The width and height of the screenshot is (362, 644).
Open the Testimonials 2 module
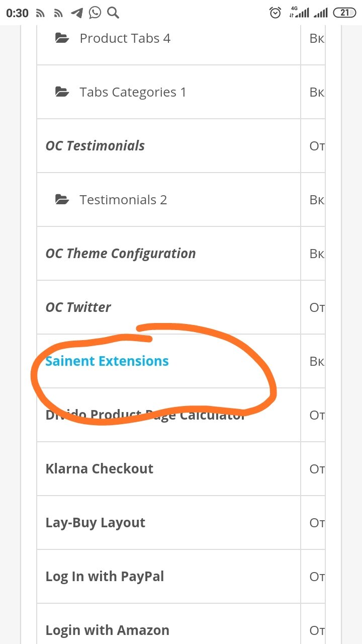123,200
